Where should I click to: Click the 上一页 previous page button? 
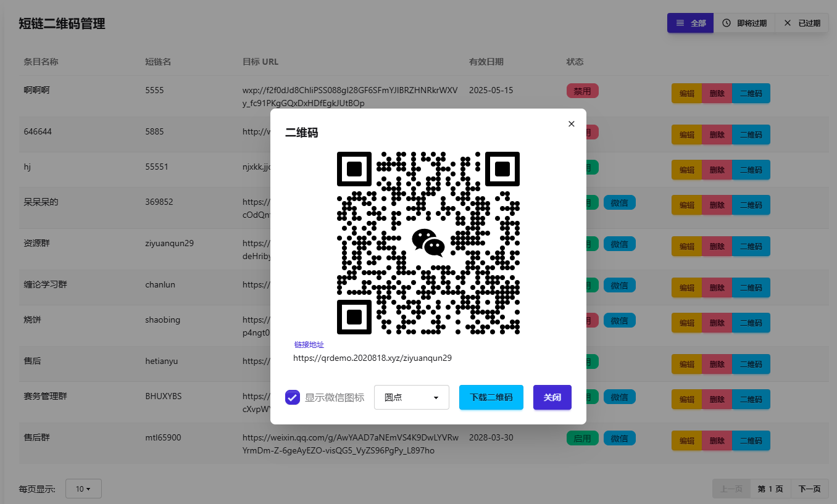[731, 489]
